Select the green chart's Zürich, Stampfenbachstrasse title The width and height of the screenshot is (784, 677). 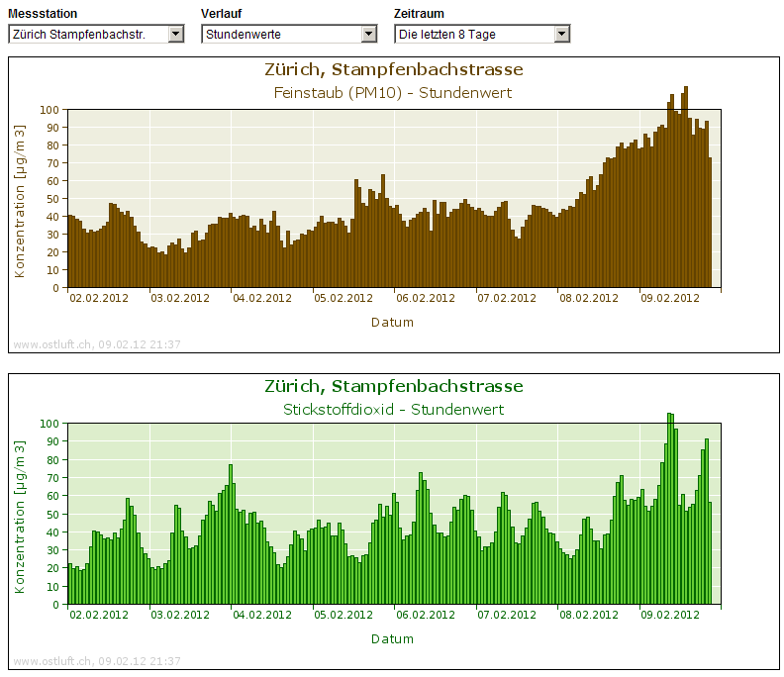[x=393, y=386]
